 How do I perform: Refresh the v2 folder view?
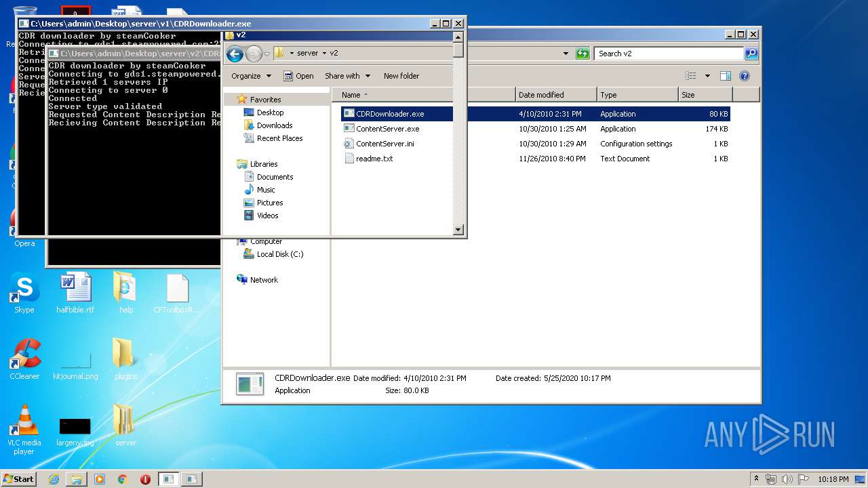pyautogui.click(x=583, y=54)
